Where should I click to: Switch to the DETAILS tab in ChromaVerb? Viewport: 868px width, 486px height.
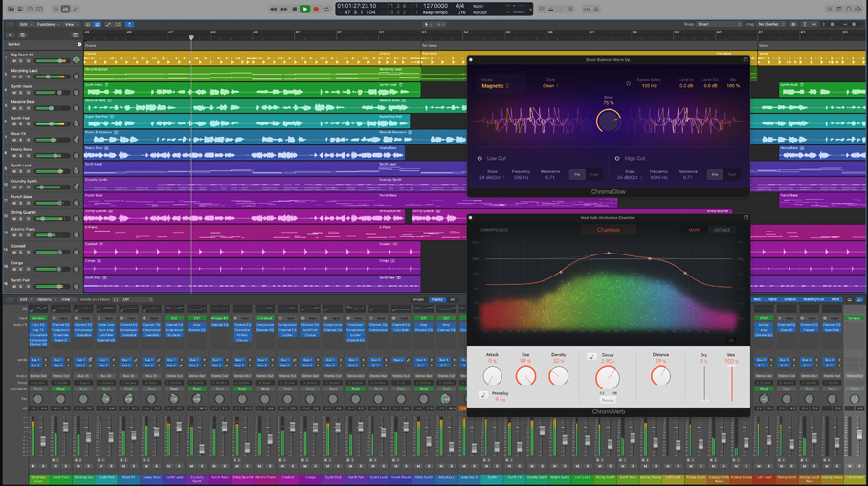pyautogui.click(x=722, y=230)
